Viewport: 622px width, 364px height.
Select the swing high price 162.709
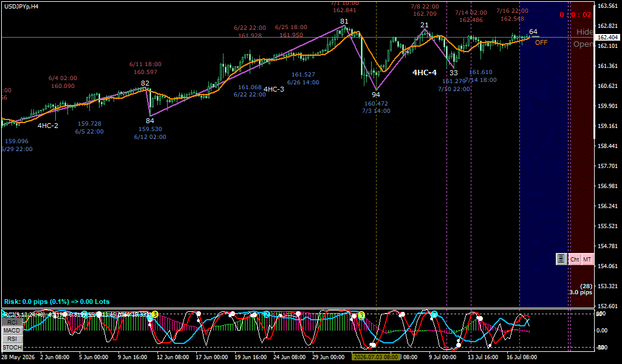tap(425, 14)
